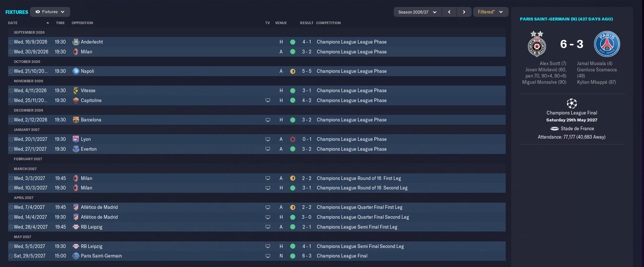The image size is (644, 267).
Task: Click the Everton club badge icon
Action: coord(76,149)
